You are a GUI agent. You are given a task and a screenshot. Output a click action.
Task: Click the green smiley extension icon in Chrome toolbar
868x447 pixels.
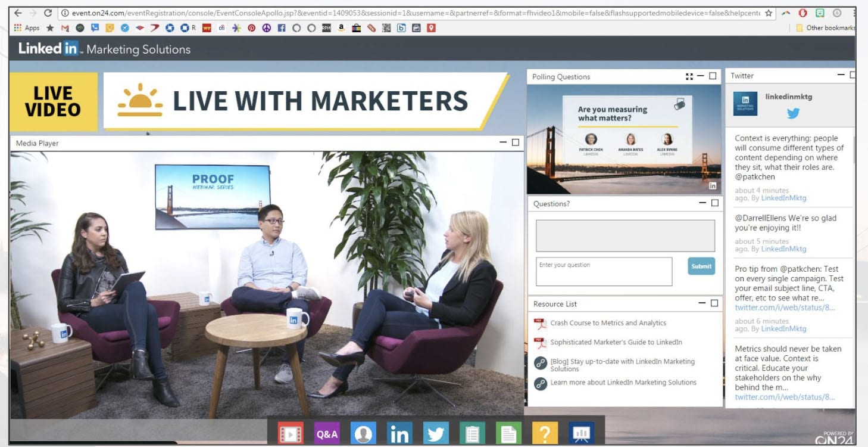tap(820, 13)
